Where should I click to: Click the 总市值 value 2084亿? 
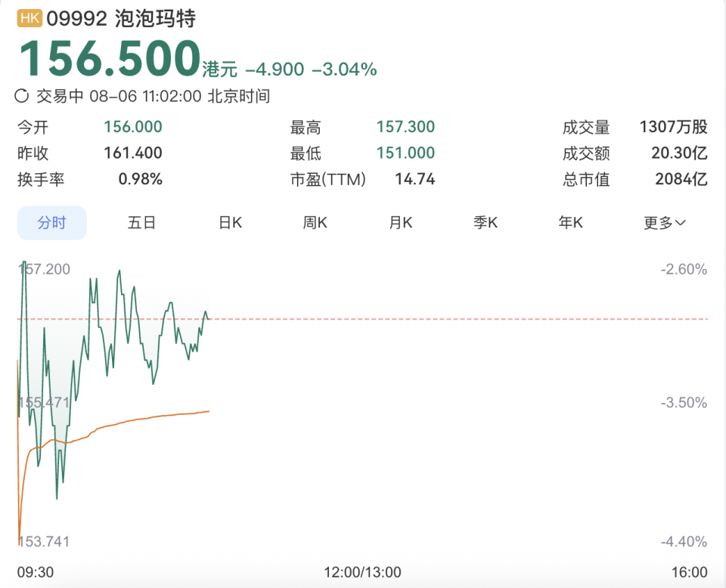point(681,179)
